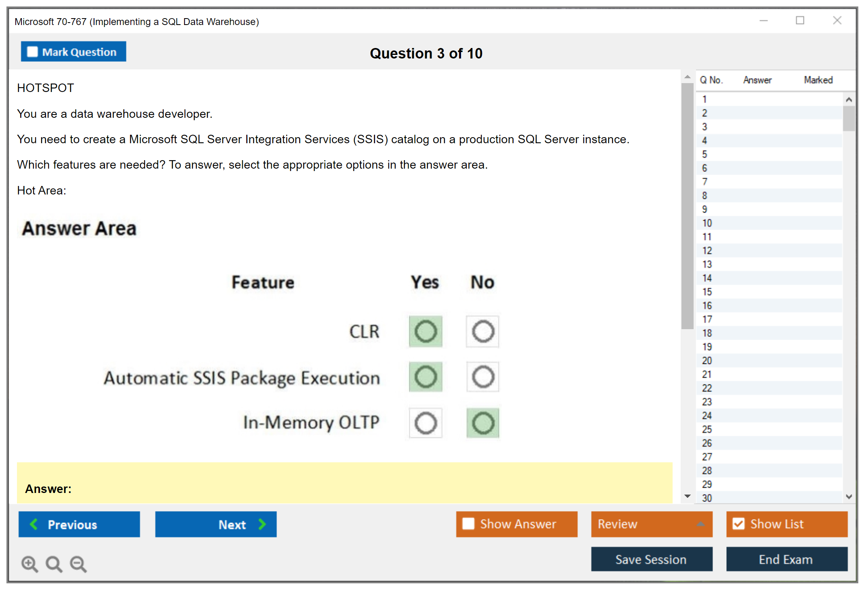The height and width of the screenshot is (593, 868).
Task: Click the End Exam button
Action: (786, 559)
